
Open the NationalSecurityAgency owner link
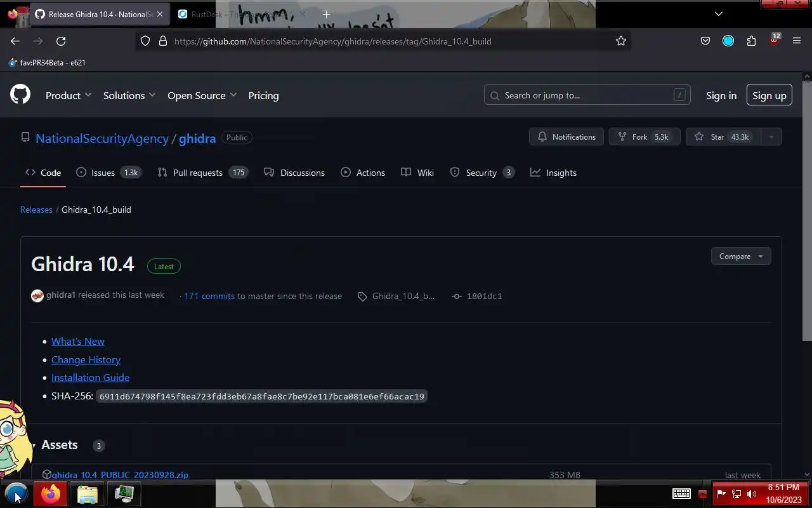click(102, 138)
